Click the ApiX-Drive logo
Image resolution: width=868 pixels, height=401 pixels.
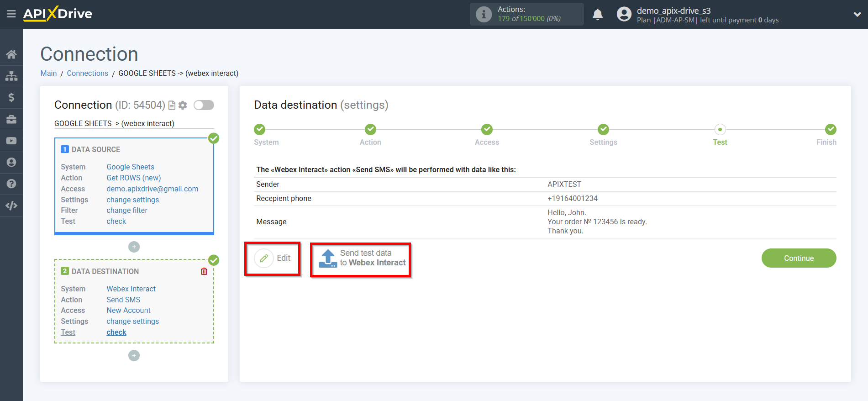tap(58, 14)
